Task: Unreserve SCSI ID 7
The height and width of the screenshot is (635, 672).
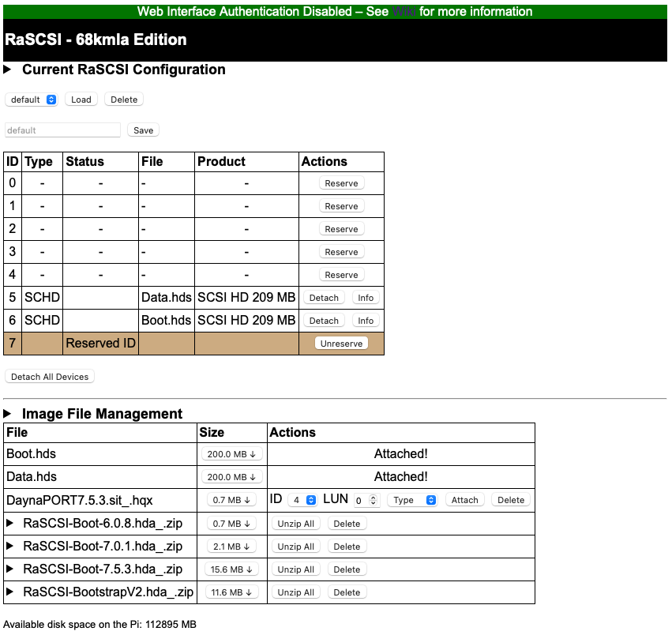Action: (341, 344)
